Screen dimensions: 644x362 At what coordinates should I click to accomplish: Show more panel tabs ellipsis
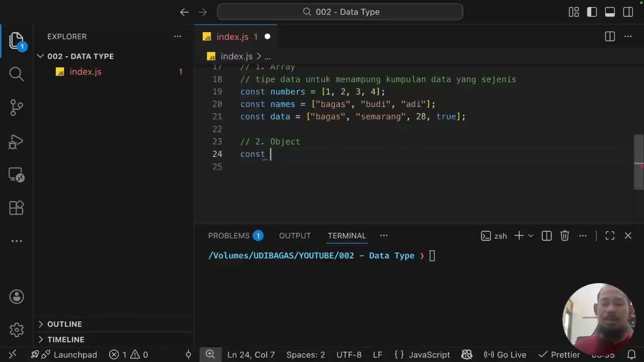pyautogui.click(x=384, y=235)
